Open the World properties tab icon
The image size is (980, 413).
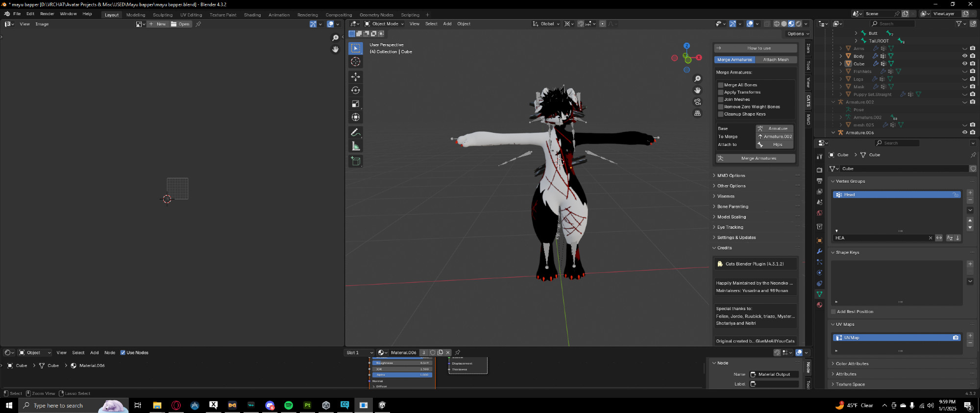(819, 213)
